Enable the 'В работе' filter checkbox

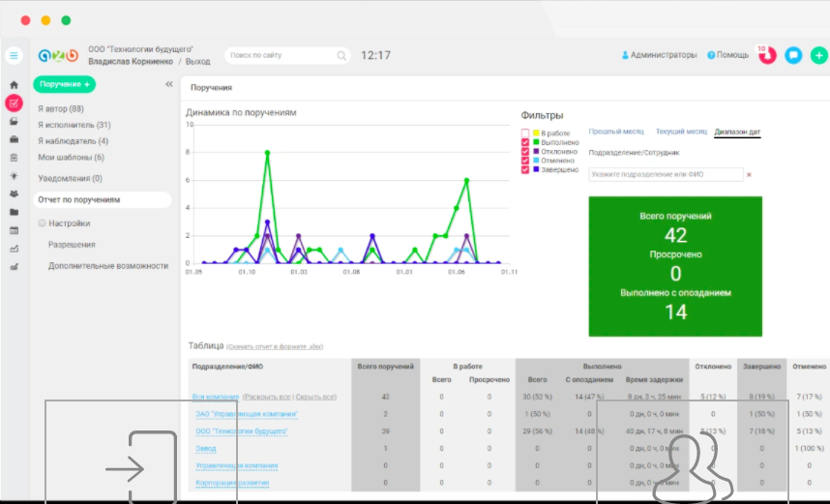pyautogui.click(x=525, y=133)
